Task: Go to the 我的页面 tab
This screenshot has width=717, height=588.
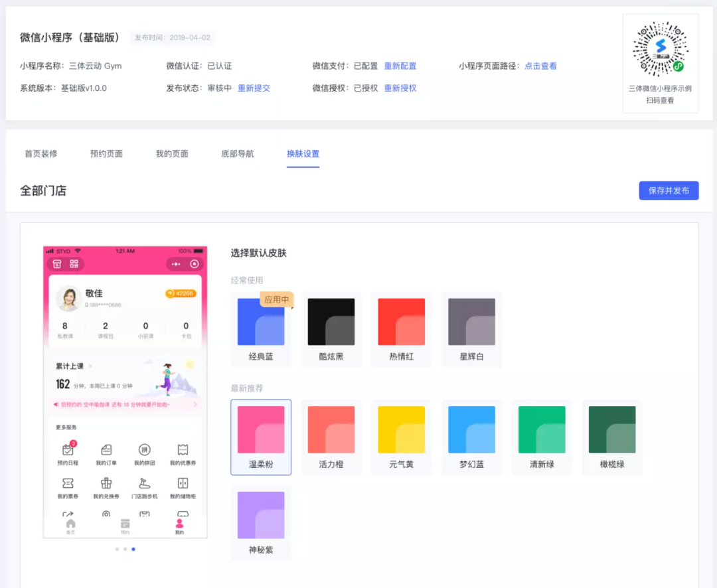Action: coord(172,153)
